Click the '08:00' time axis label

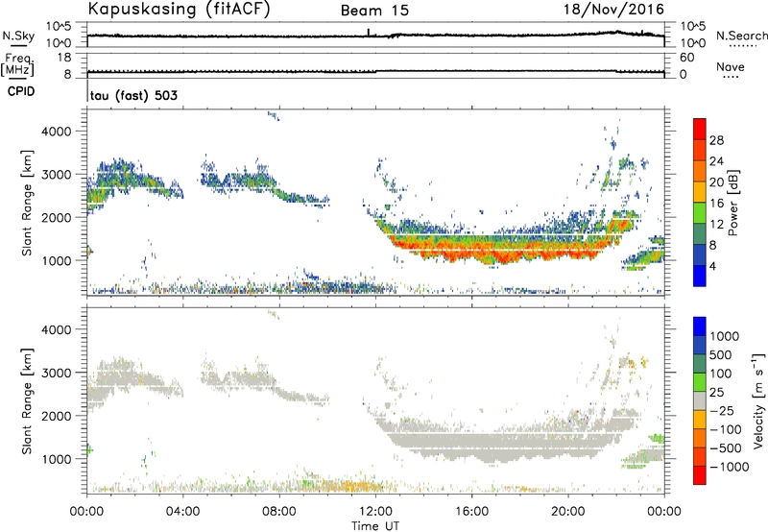tap(279, 512)
